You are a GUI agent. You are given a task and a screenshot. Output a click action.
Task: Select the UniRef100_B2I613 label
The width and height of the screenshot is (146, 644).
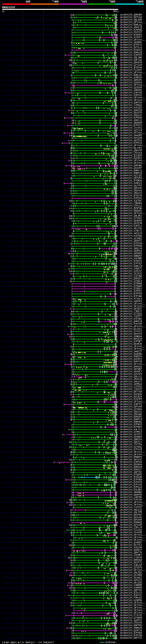(x=131, y=329)
